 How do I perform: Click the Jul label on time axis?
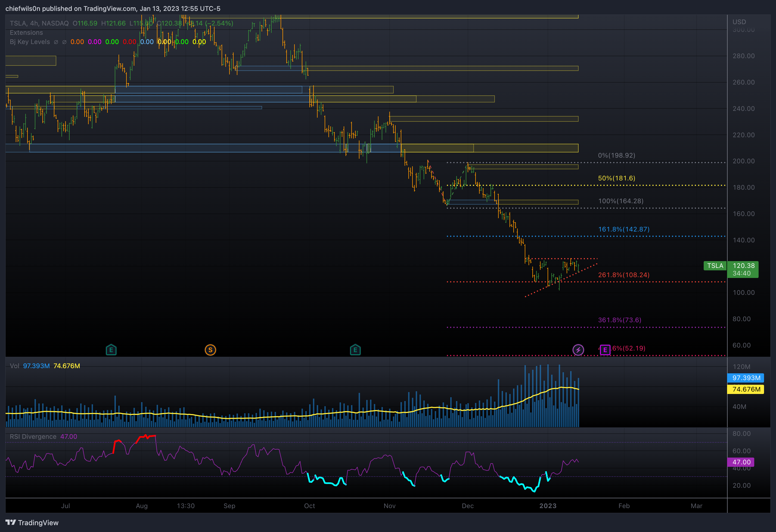coord(66,506)
